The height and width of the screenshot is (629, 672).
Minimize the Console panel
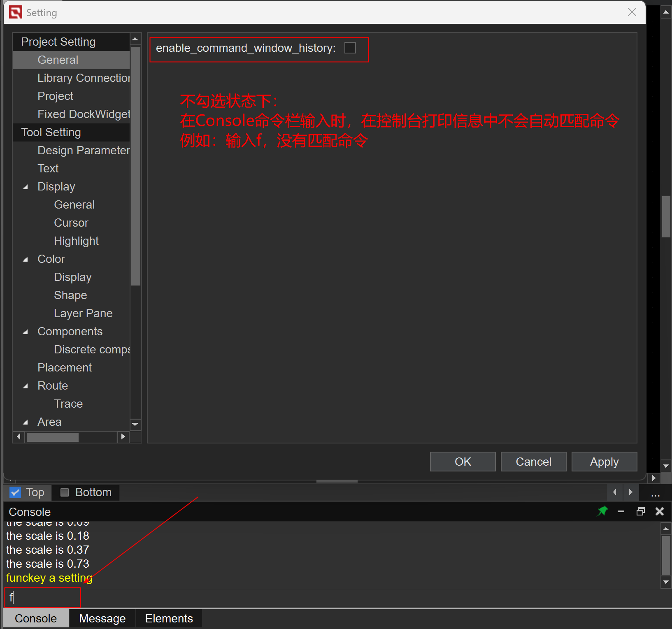621,511
